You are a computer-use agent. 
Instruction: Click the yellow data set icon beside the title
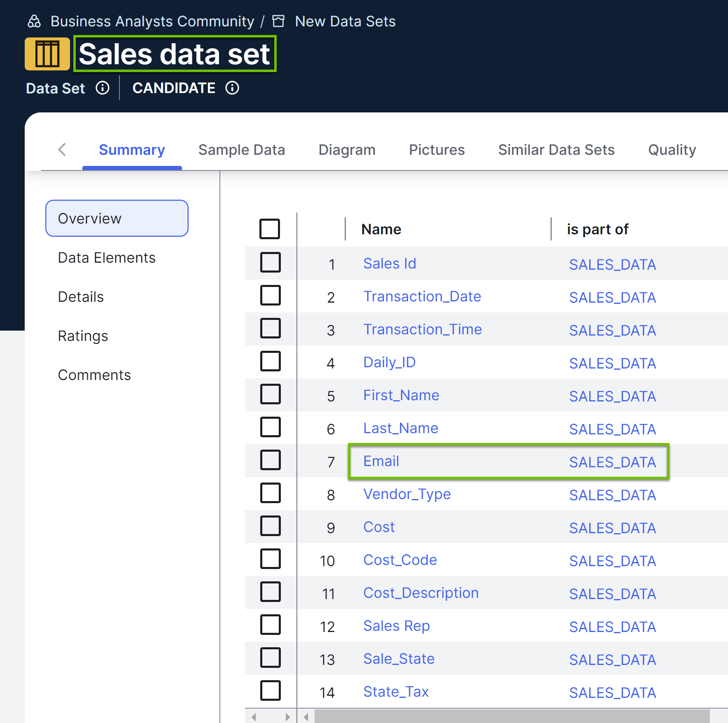click(x=47, y=54)
